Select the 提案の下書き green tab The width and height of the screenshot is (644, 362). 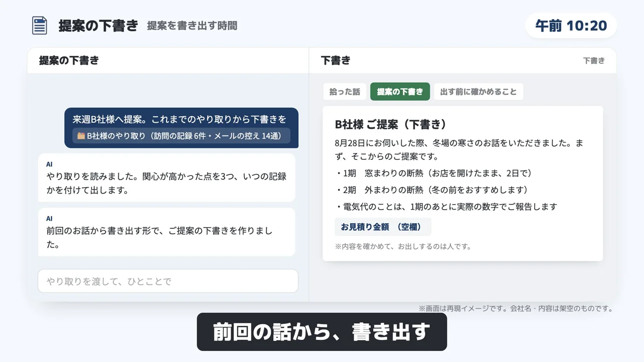(x=400, y=92)
